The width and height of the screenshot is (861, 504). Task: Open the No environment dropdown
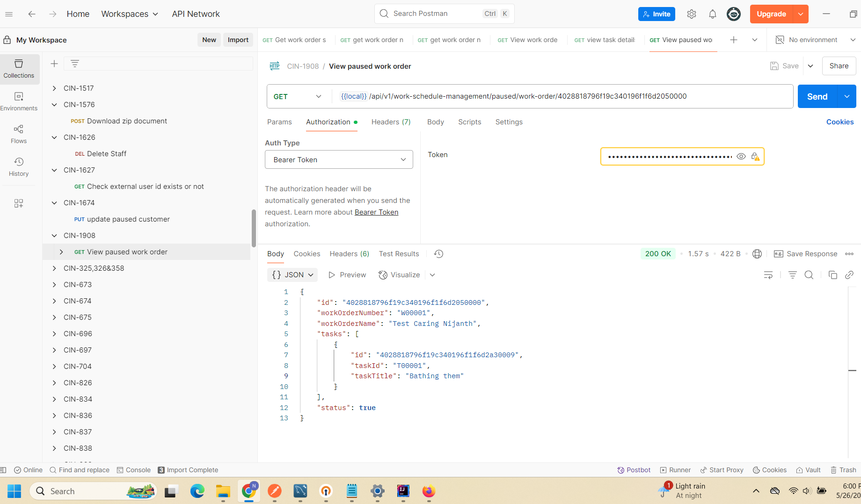[816, 40]
